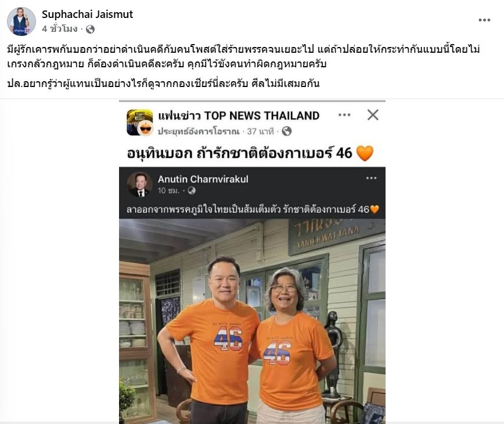Open three-dot menu beside TOP NEWS THAILAND
The width and height of the screenshot is (504, 424).
(344, 115)
